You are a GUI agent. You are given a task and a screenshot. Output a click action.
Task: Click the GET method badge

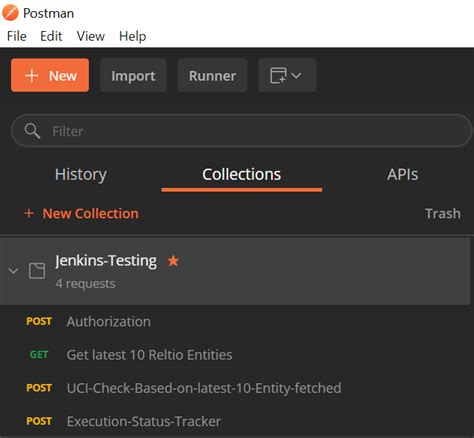[x=39, y=354]
